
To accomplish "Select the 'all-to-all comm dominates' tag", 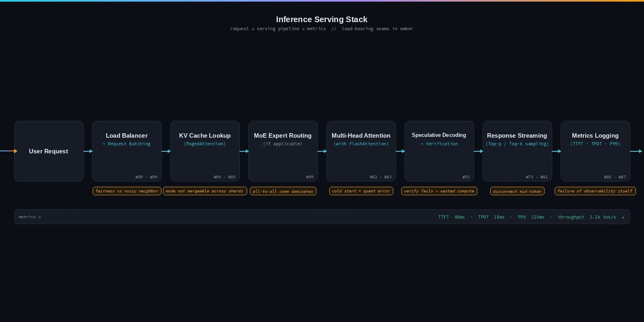I will (283, 191).
